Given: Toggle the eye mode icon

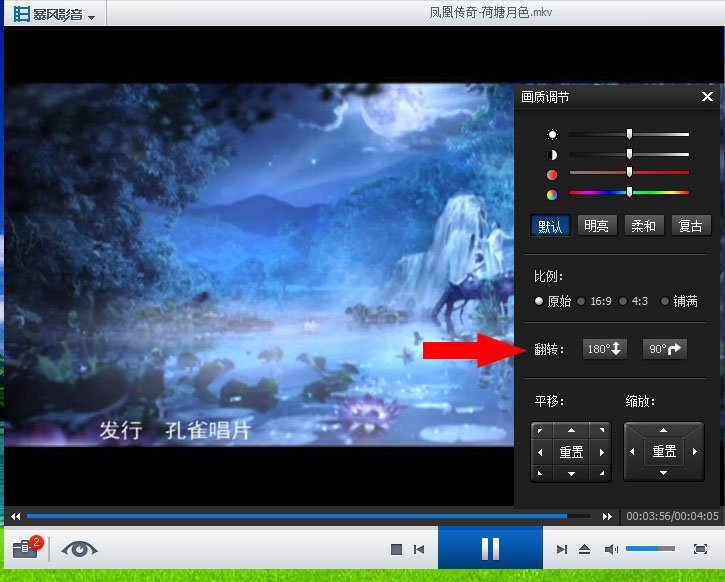Looking at the screenshot, I should [79, 549].
